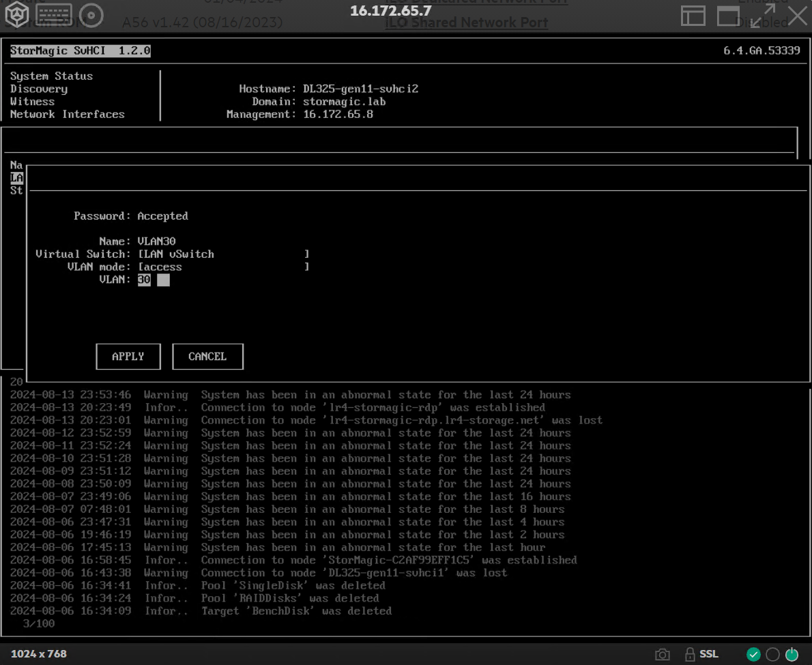
Task: Select Witness menu entry
Action: point(32,102)
